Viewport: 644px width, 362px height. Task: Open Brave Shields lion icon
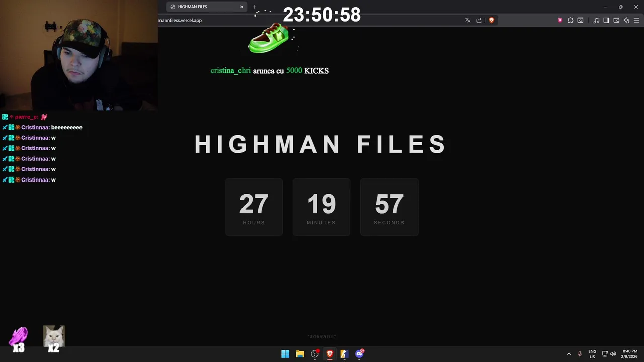[492, 20]
